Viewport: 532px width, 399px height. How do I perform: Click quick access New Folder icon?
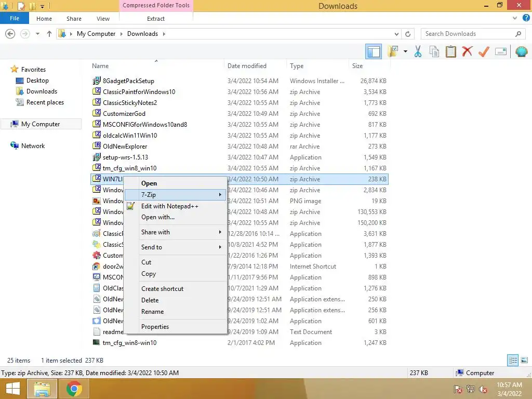[33, 6]
